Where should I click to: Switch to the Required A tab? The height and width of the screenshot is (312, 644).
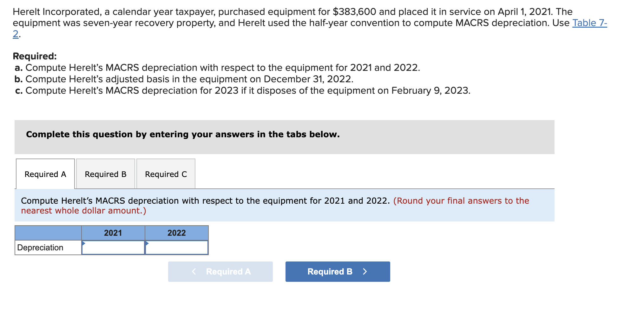(45, 174)
